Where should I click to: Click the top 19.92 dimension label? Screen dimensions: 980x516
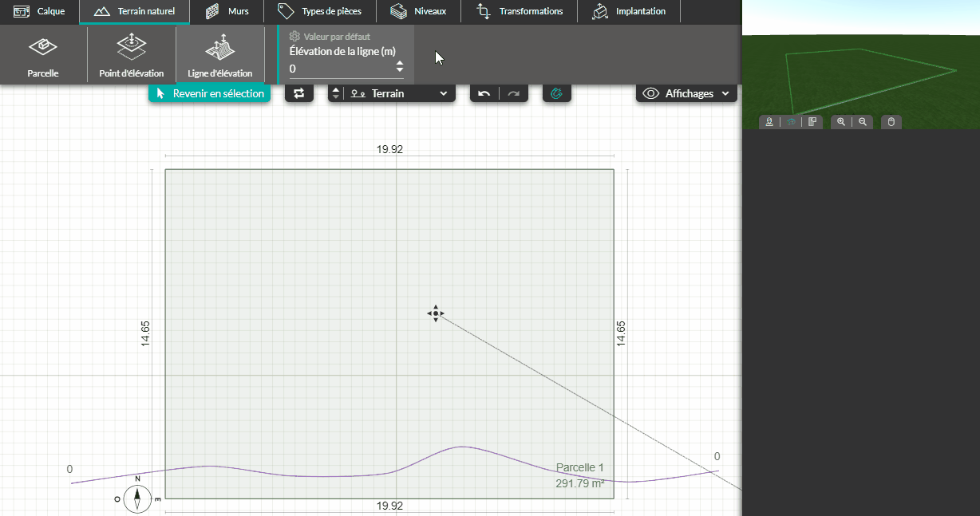389,149
